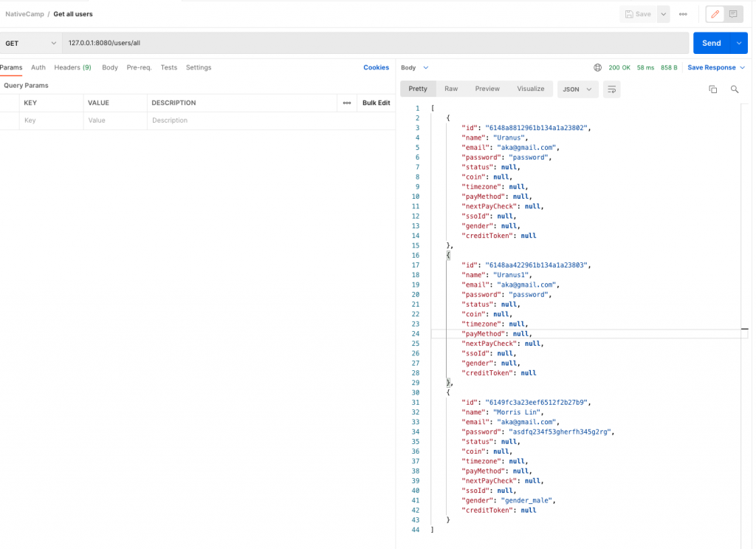This screenshot has height=549, width=756.
Task: Click the 58 ms response time
Action: point(645,67)
